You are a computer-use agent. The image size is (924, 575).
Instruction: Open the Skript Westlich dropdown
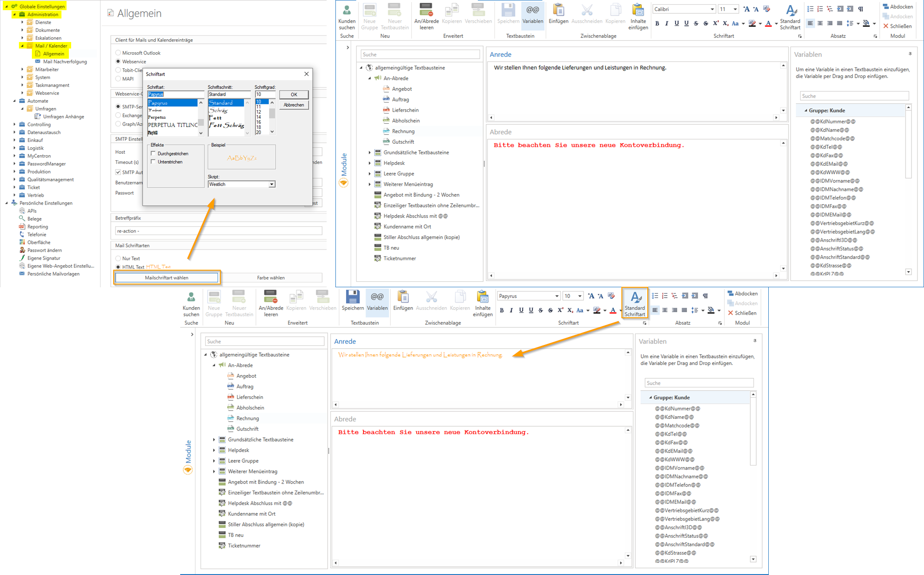tap(272, 184)
